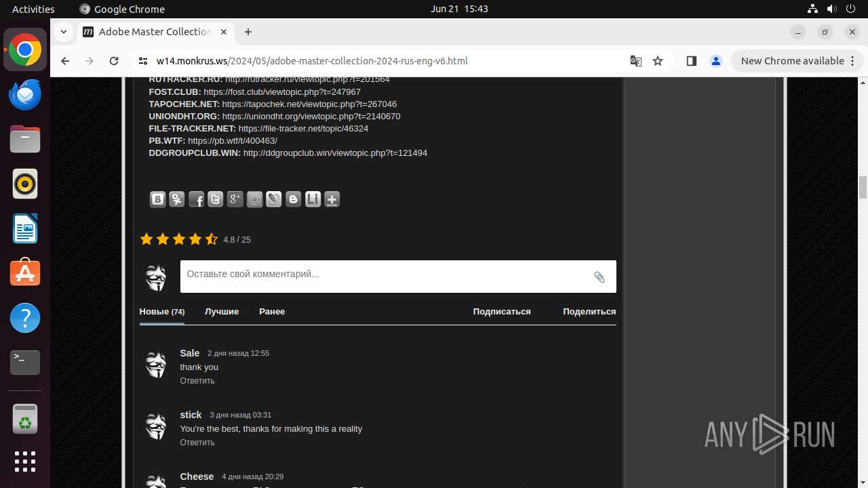Open the file-tracker.net topic link
The image size is (868, 488).
(x=304, y=129)
